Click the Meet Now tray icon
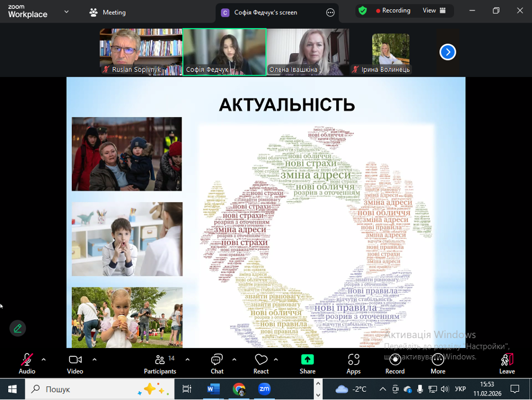 pos(395,389)
